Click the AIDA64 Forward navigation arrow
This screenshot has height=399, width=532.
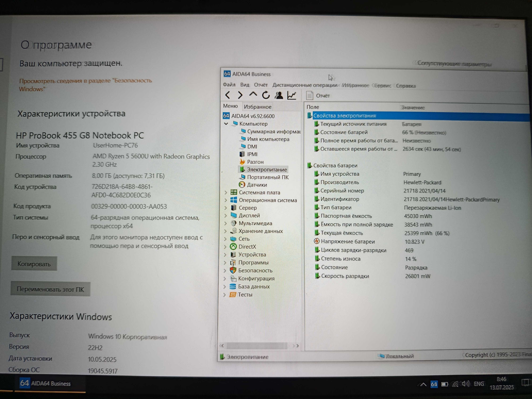pos(240,95)
